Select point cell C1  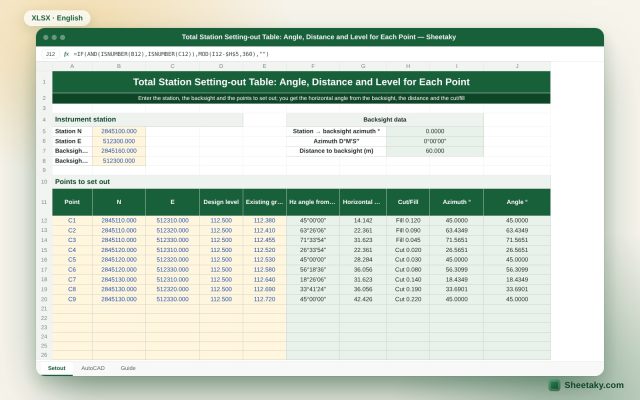pyautogui.click(x=72, y=220)
